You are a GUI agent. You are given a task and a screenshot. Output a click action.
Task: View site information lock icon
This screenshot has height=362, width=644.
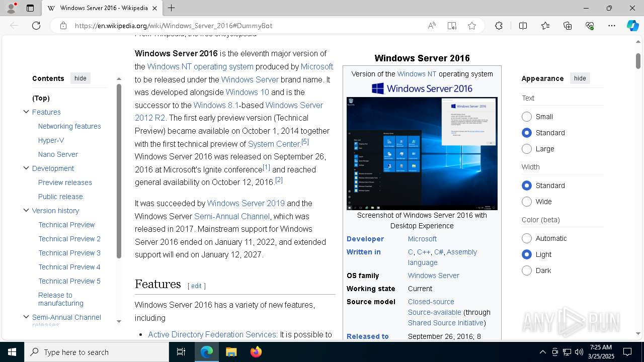[x=63, y=26]
